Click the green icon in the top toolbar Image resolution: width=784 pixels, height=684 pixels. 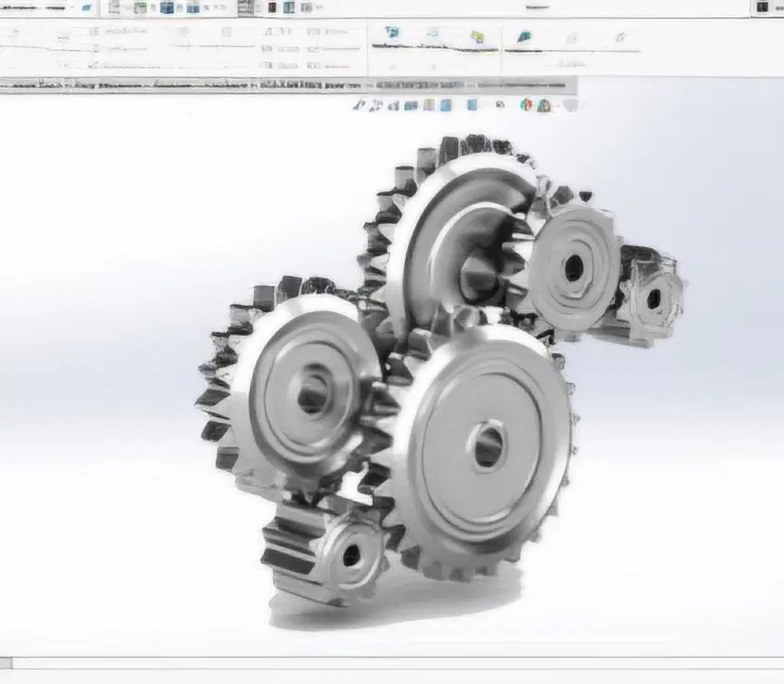(140, 7)
